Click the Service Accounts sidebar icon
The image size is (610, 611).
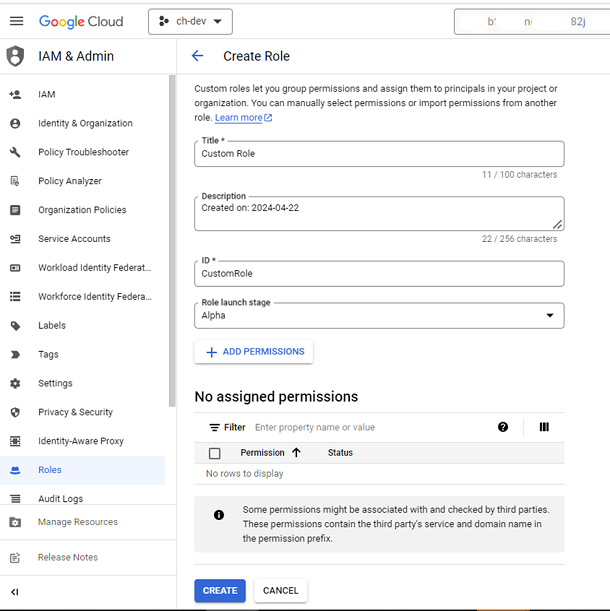point(15,239)
